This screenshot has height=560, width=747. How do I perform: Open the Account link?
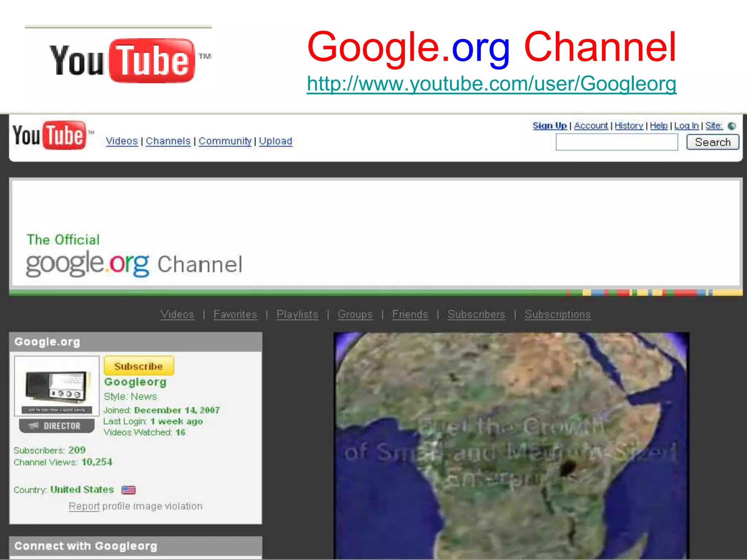591,126
